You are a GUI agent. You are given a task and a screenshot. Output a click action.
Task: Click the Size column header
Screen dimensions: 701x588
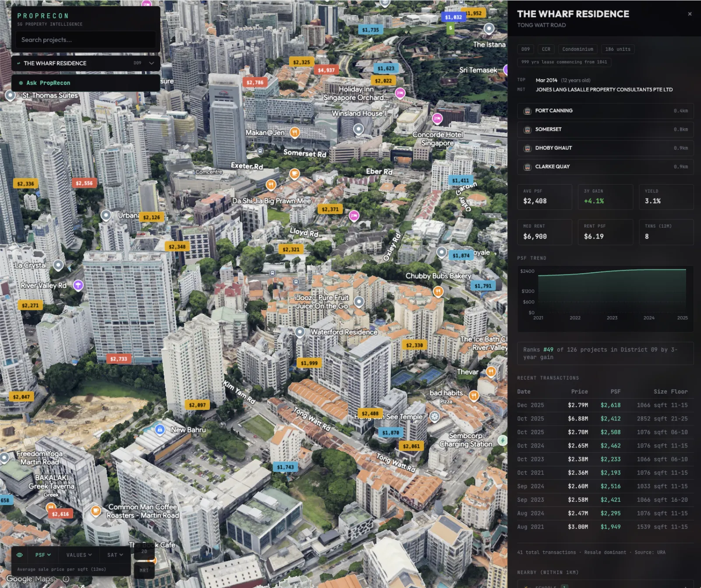tap(660, 392)
